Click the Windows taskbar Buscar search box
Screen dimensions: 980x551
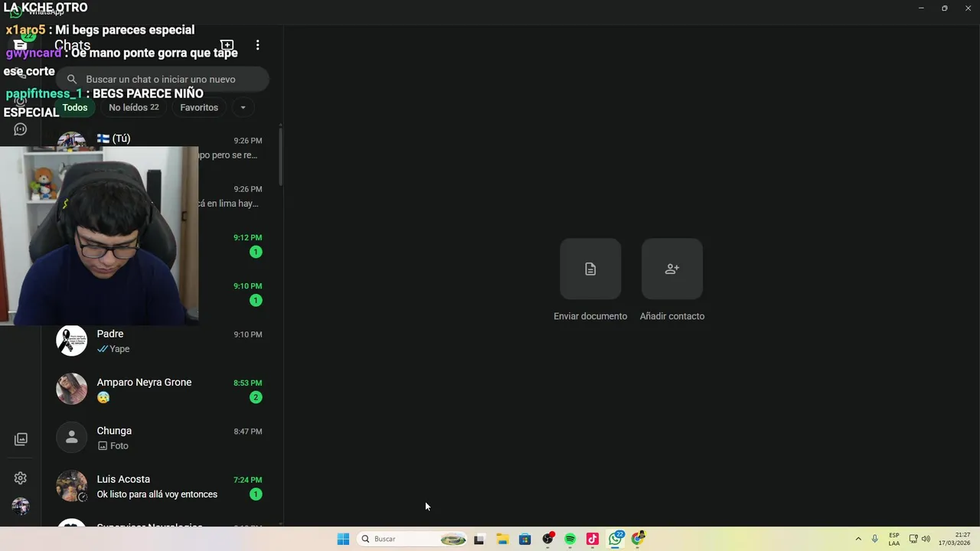click(413, 539)
